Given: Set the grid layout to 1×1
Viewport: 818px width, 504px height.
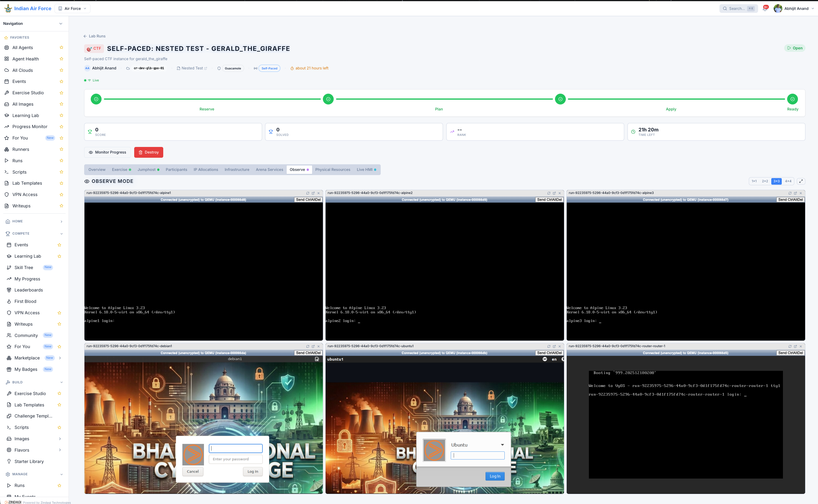Looking at the screenshot, I should click(x=754, y=181).
